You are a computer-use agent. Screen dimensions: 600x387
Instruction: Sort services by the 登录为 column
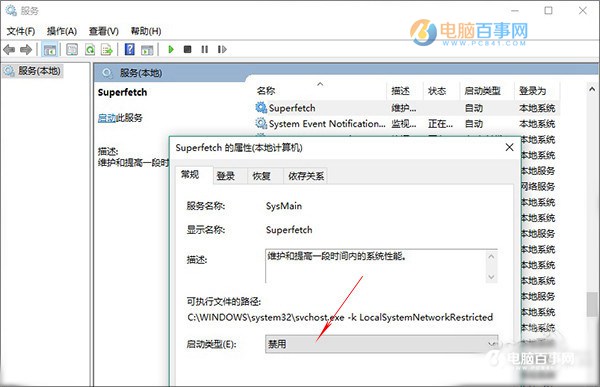[x=537, y=91]
